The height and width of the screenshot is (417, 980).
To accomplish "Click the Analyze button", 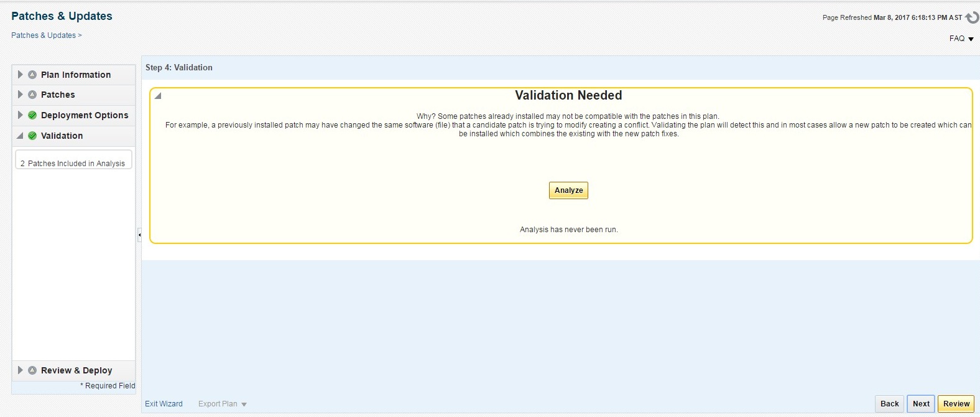I will 568,190.
